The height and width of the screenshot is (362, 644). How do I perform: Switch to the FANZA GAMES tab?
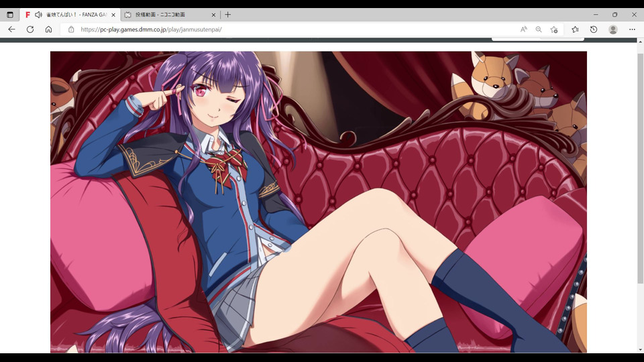[70, 15]
